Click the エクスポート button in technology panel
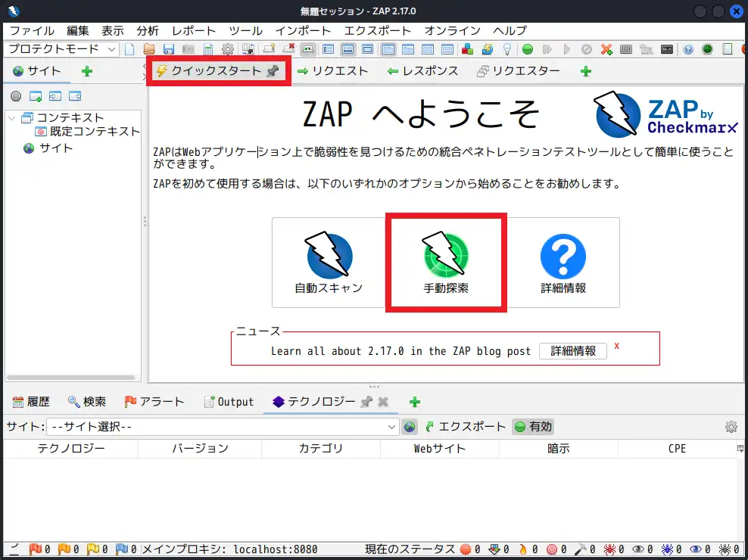This screenshot has width=748, height=560. click(465, 427)
